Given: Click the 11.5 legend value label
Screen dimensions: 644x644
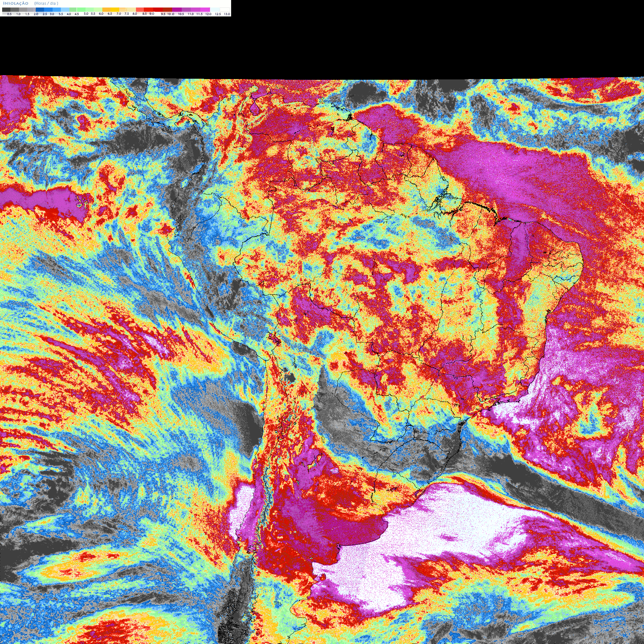Looking at the screenshot, I should pyautogui.click(x=199, y=14).
